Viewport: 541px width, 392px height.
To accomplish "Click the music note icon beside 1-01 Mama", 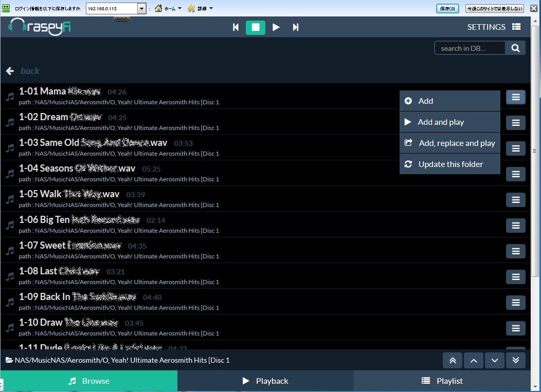I will [x=10, y=97].
